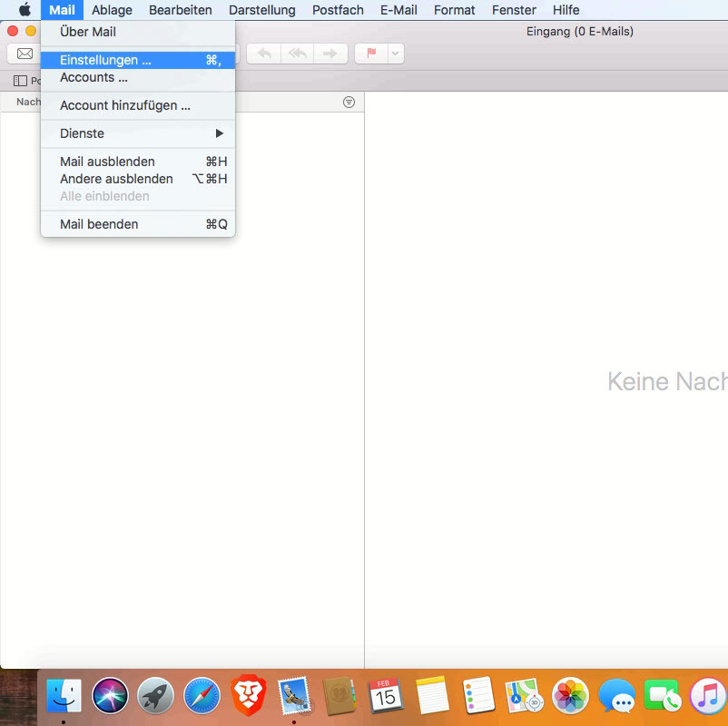Launch Siri from the Dock
The width and height of the screenshot is (728, 726).
point(110,695)
